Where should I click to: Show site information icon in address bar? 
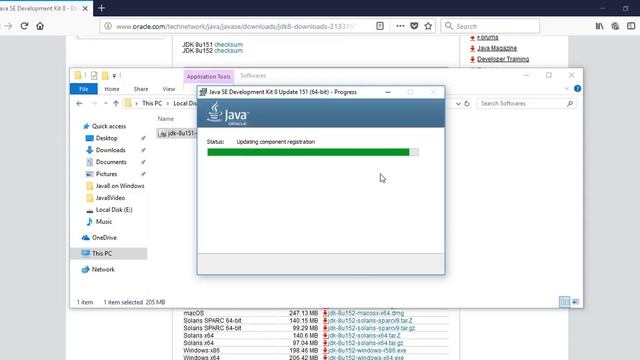[x=108, y=26]
